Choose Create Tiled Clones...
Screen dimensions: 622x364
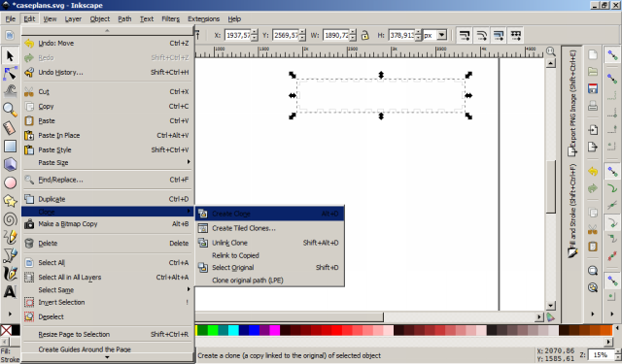point(270,228)
